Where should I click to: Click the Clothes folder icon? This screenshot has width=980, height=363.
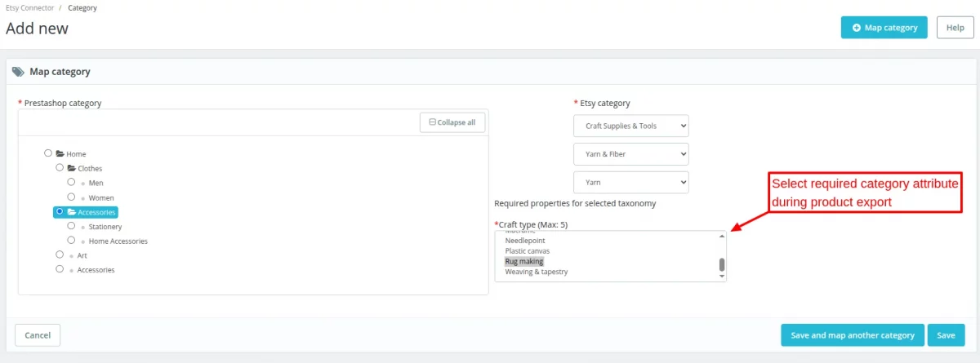71,168
